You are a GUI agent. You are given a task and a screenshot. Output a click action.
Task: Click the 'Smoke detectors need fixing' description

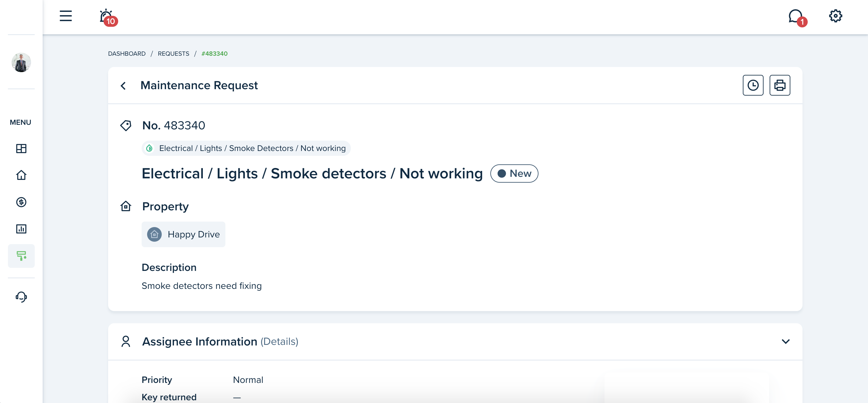(x=202, y=286)
